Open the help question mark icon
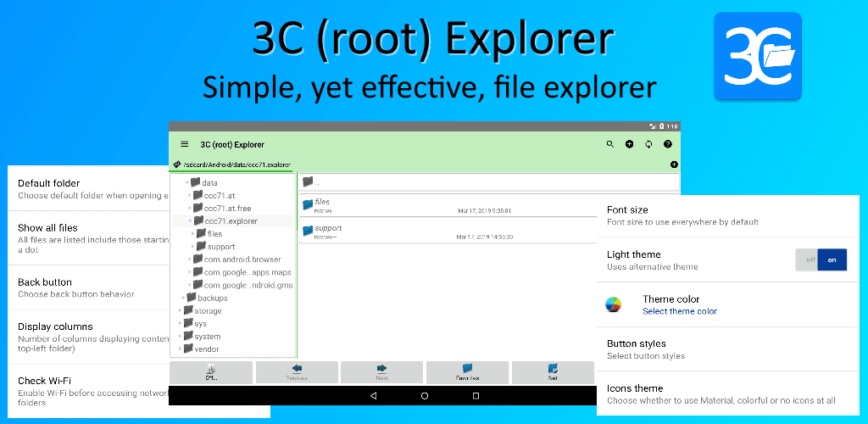Screen dimensions: 868x424 tap(668, 144)
